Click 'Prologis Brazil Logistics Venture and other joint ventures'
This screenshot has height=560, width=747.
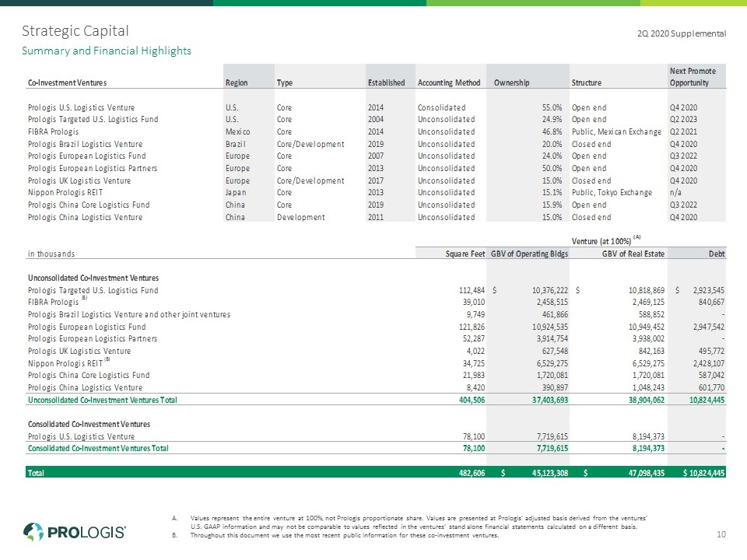click(x=129, y=315)
